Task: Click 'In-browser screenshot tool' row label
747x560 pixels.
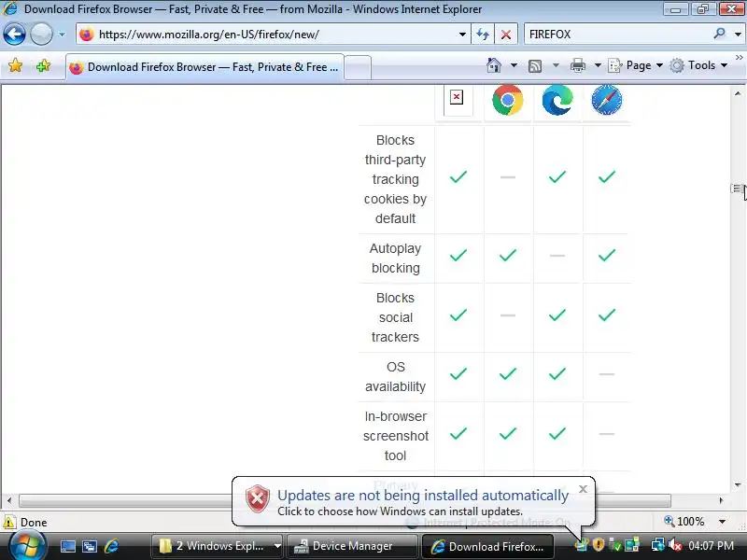Action: pos(395,436)
